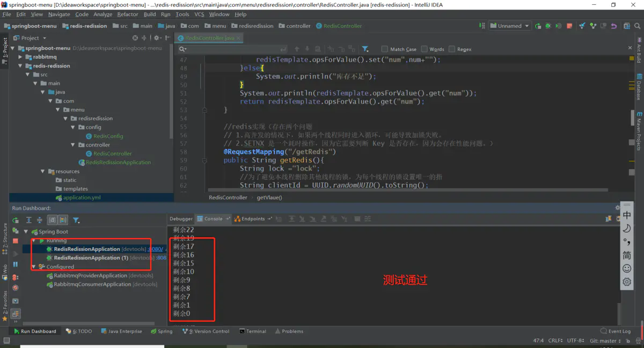Click the Build project icon in toolbar

pyautogui.click(x=482, y=26)
